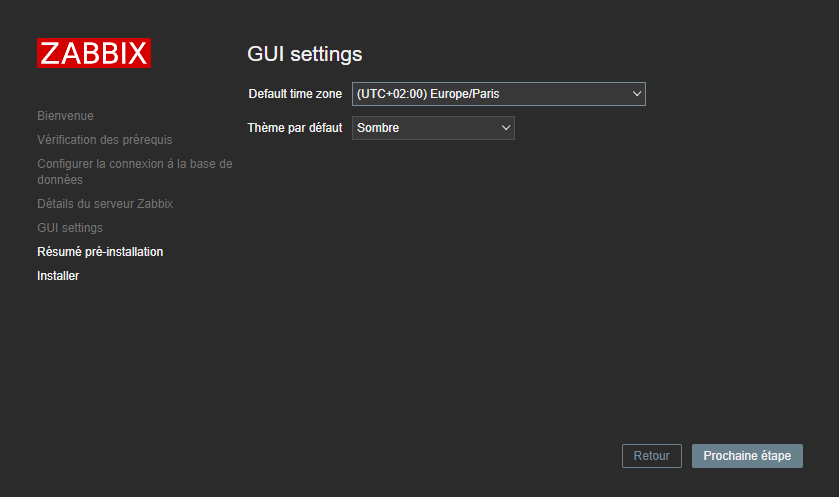
Task: Click the selected value Sombre
Action: [378, 128]
